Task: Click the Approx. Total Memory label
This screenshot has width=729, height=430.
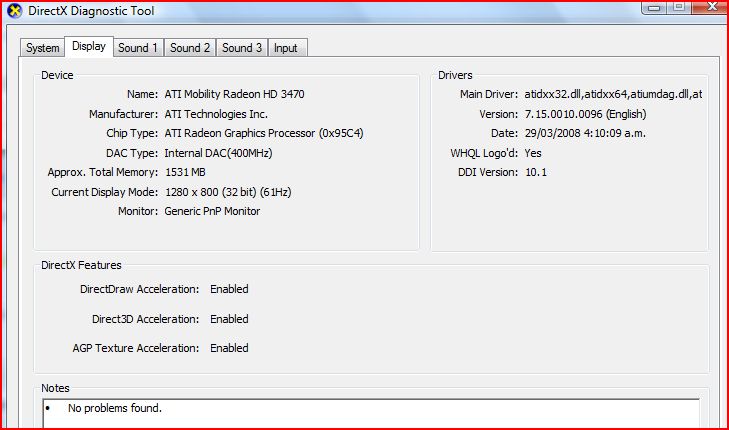Action: 103,172
